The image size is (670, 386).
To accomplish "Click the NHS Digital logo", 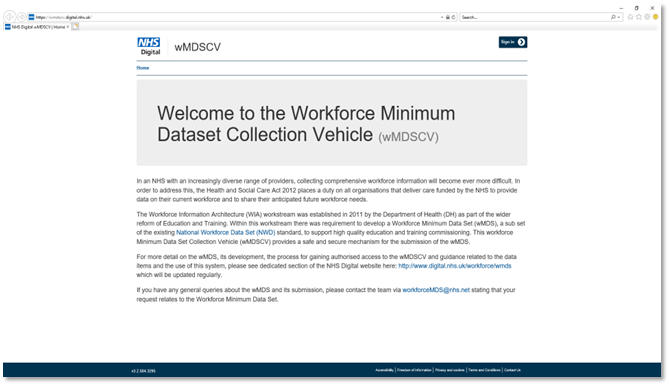I will click(x=149, y=47).
